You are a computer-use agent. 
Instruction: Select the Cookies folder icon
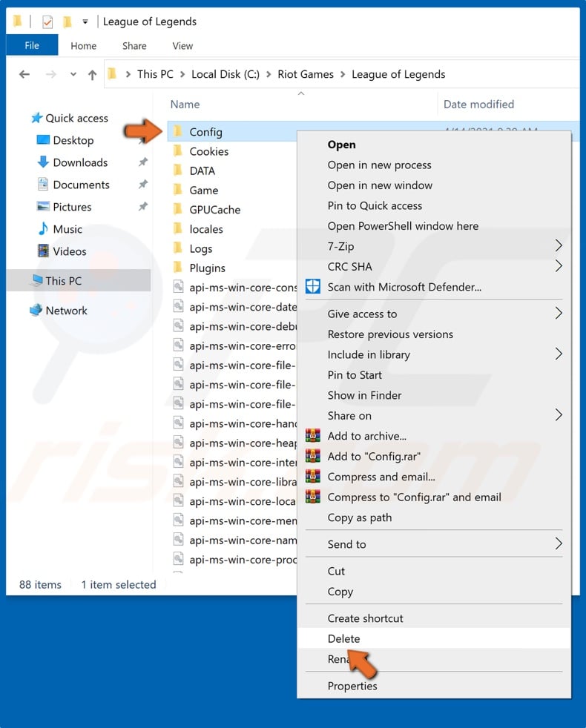pyautogui.click(x=177, y=151)
